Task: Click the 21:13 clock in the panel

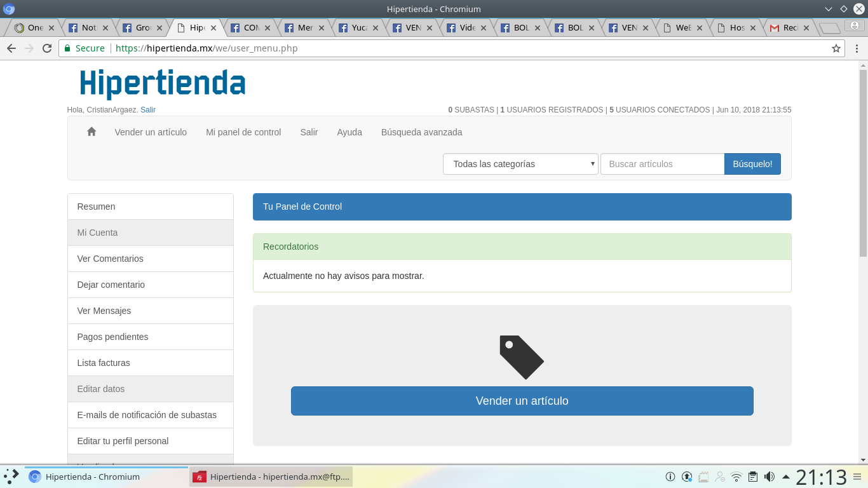Action: click(822, 477)
